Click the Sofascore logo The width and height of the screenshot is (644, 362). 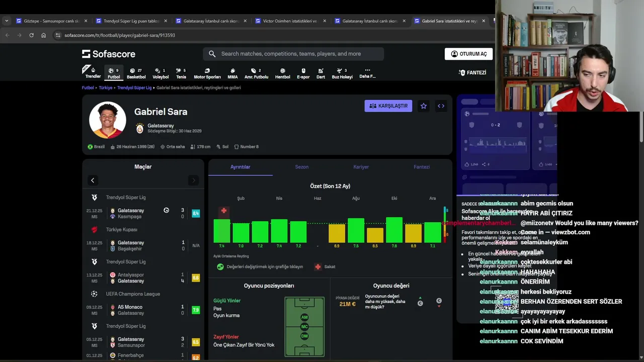[109, 54]
